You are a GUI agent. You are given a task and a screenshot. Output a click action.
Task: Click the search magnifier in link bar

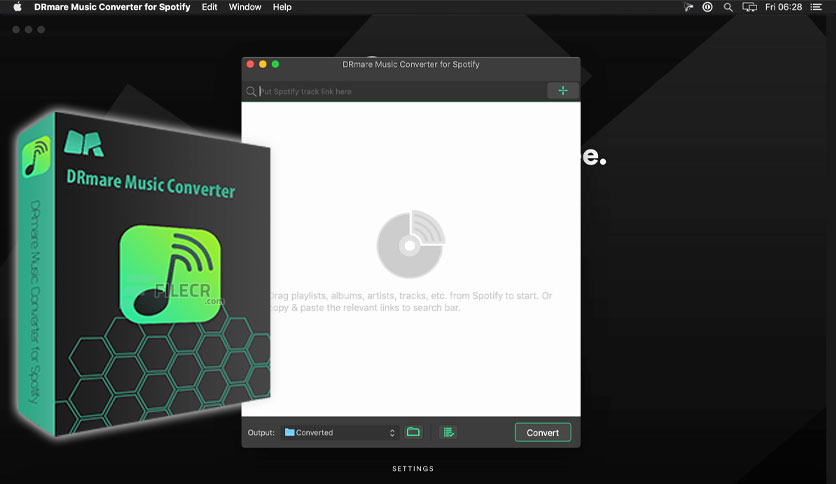click(x=251, y=92)
